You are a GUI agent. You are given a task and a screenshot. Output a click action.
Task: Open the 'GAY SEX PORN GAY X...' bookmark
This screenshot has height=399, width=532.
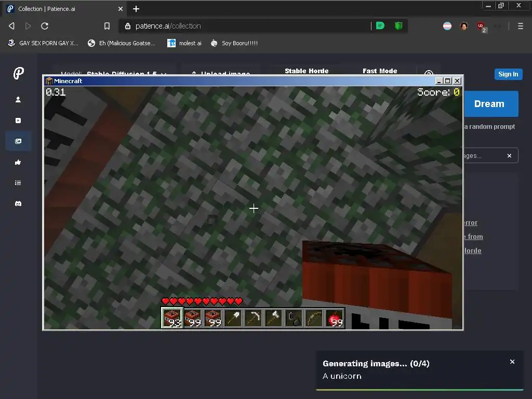coord(43,43)
